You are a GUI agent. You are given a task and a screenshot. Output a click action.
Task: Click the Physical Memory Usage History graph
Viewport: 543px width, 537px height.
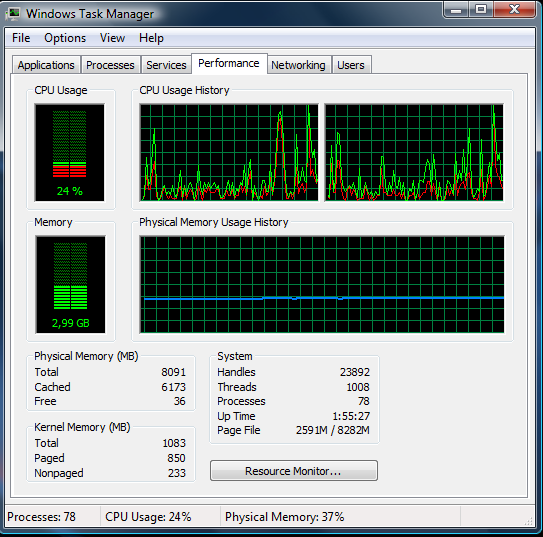click(x=322, y=285)
